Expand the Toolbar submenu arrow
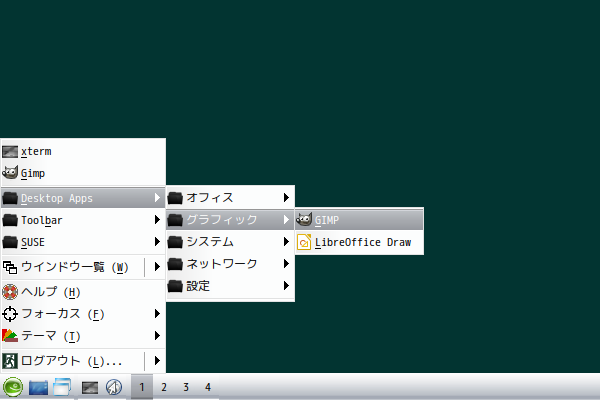The width and height of the screenshot is (600, 400). pos(157,220)
